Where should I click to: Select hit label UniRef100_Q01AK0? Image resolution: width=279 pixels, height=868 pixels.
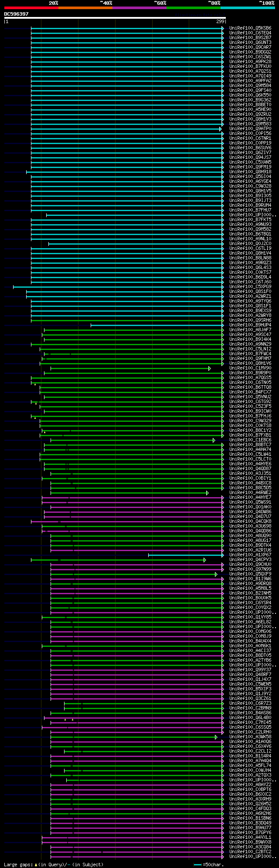coord(250,507)
